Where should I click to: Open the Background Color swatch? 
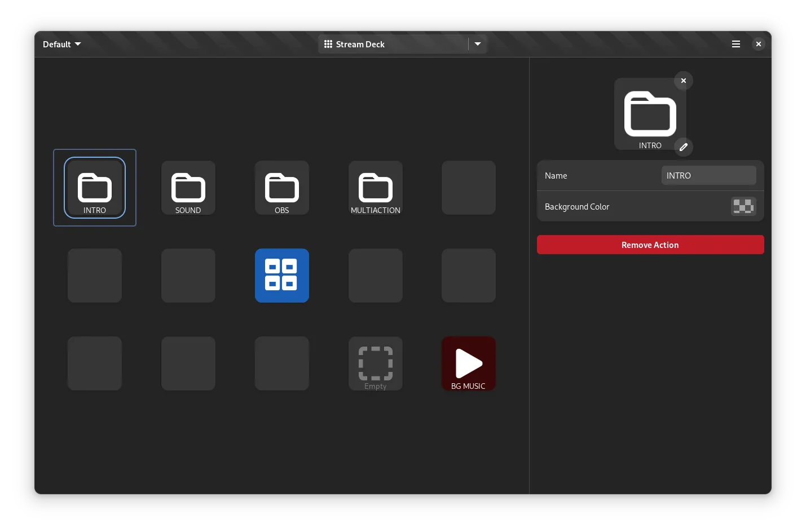click(743, 207)
